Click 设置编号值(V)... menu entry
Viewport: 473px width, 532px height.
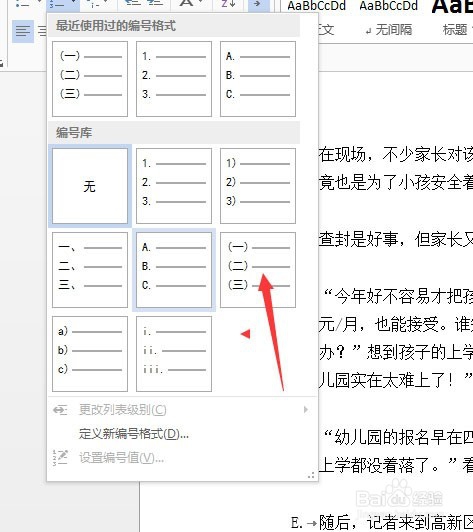tap(183, 458)
